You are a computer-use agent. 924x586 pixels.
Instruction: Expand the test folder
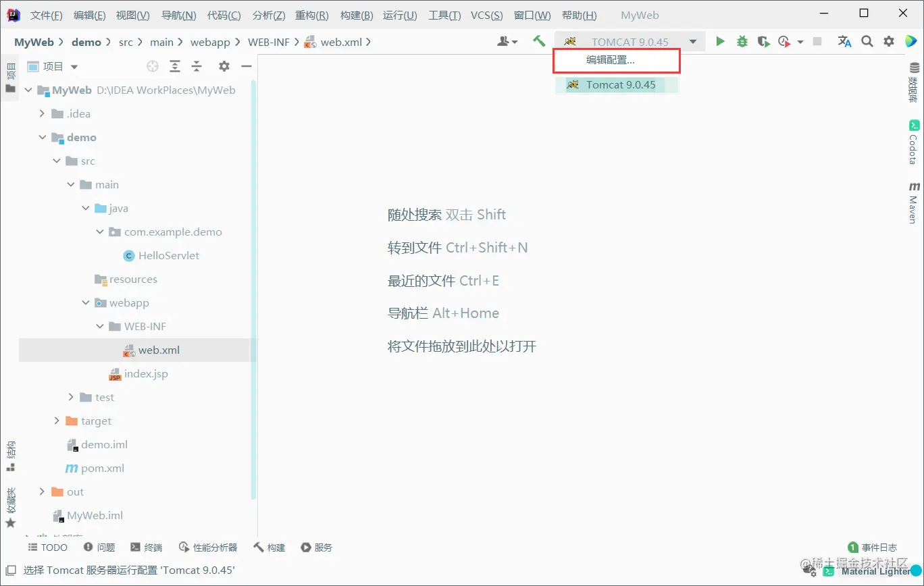click(x=71, y=397)
